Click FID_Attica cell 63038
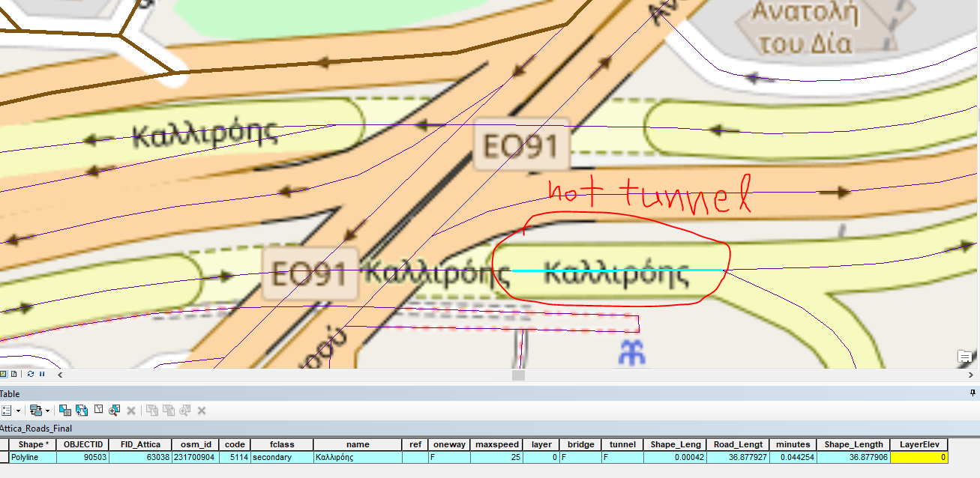980x478 pixels. (x=140, y=456)
